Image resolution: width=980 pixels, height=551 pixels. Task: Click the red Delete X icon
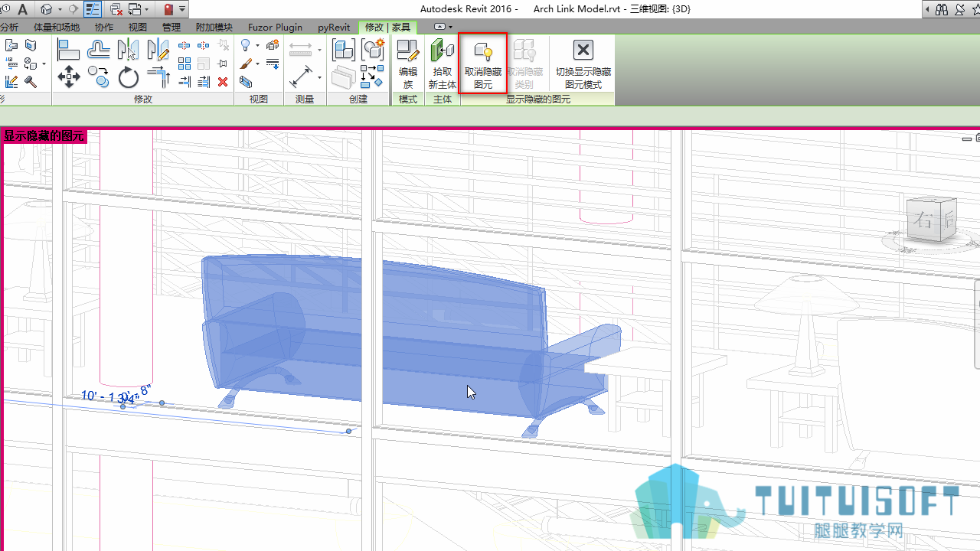(x=223, y=82)
